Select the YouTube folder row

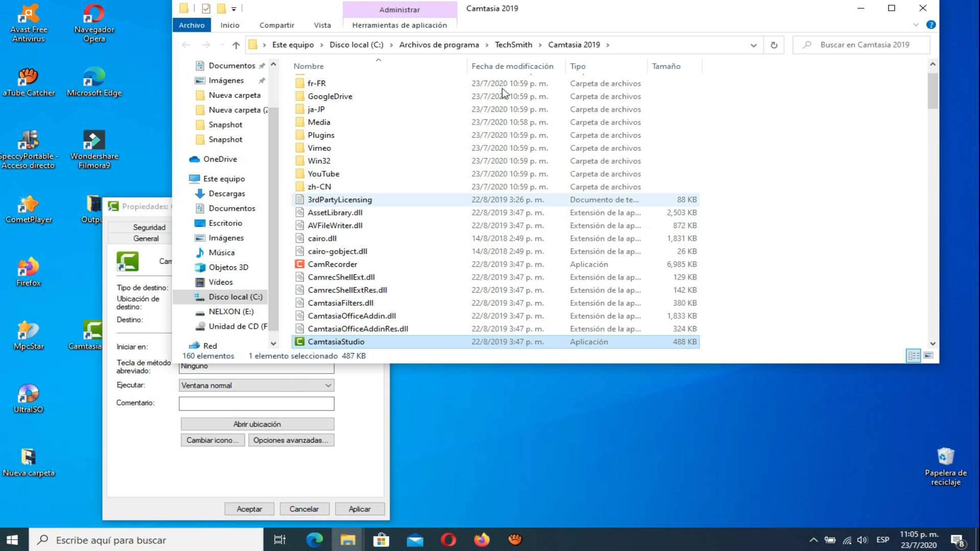495,174
